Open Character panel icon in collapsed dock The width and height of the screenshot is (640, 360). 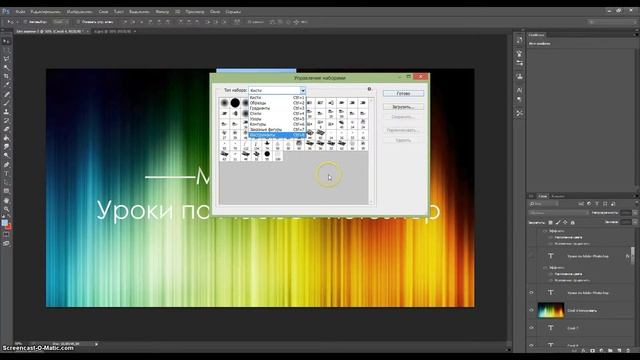tap(519, 90)
